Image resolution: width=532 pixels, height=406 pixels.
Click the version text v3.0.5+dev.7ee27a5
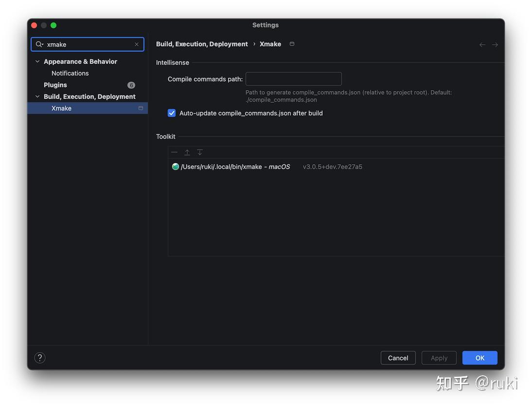coord(333,167)
